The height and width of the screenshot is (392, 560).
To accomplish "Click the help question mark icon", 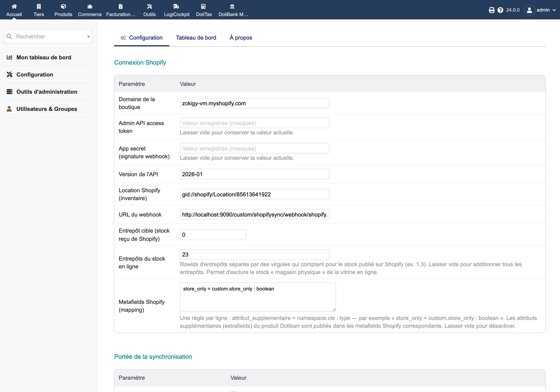I will [500, 10].
